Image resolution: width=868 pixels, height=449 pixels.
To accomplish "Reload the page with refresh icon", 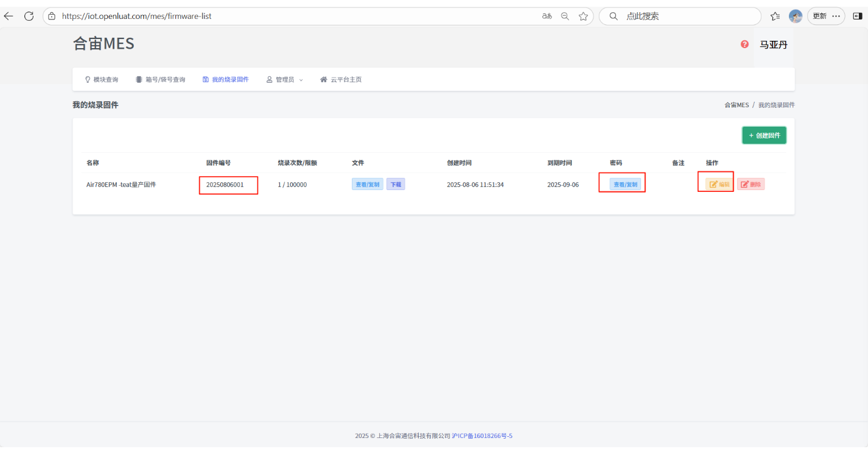I will point(29,16).
